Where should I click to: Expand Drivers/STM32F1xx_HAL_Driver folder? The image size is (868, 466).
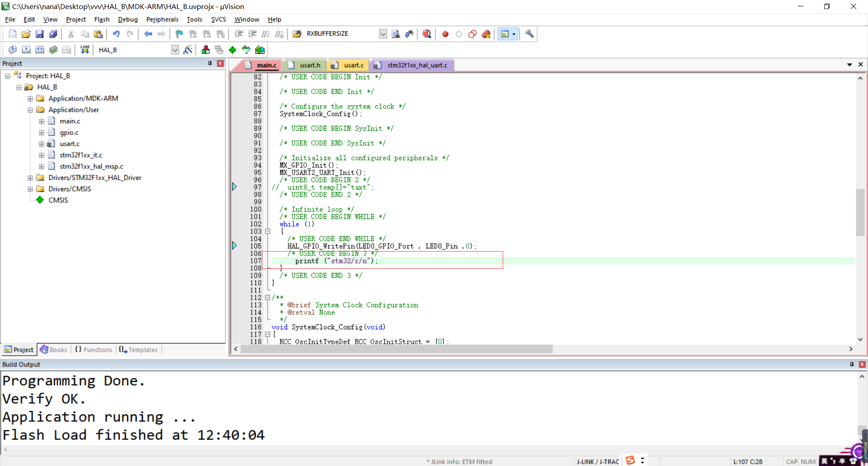click(30, 178)
